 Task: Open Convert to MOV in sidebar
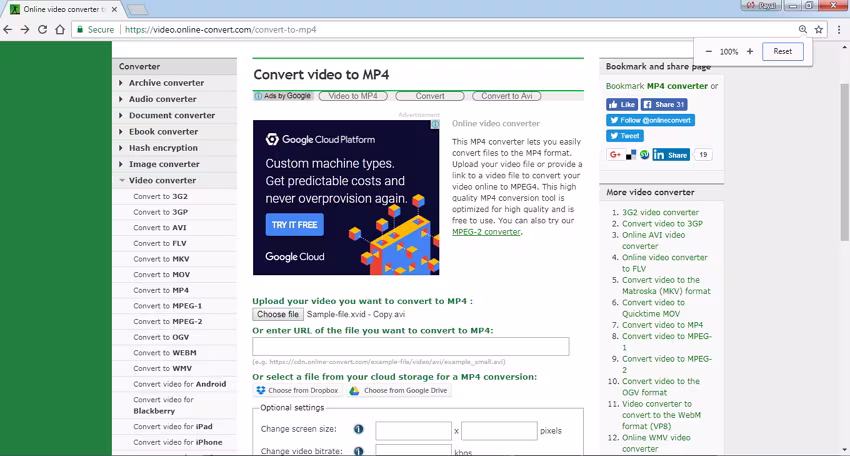point(162,275)
